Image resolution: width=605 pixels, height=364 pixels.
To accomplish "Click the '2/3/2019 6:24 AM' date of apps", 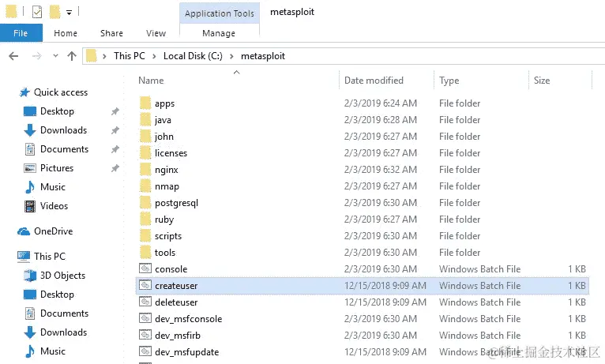I will click(381, 103).
